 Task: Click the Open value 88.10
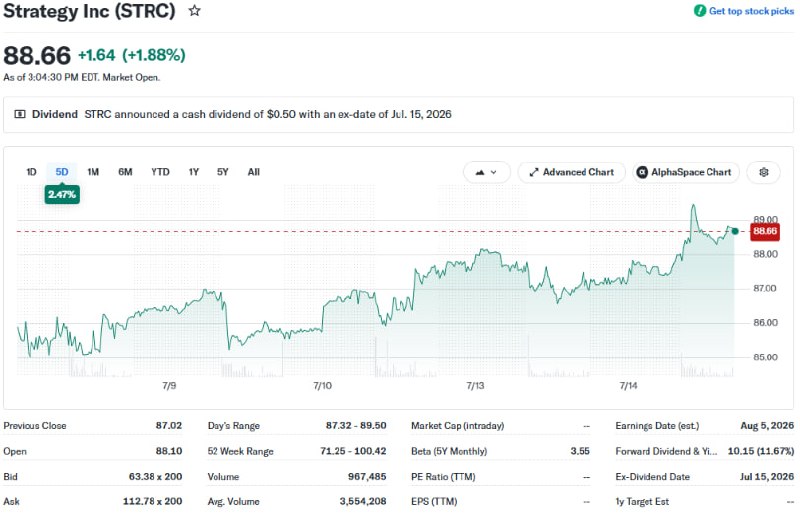click(169, 451)
